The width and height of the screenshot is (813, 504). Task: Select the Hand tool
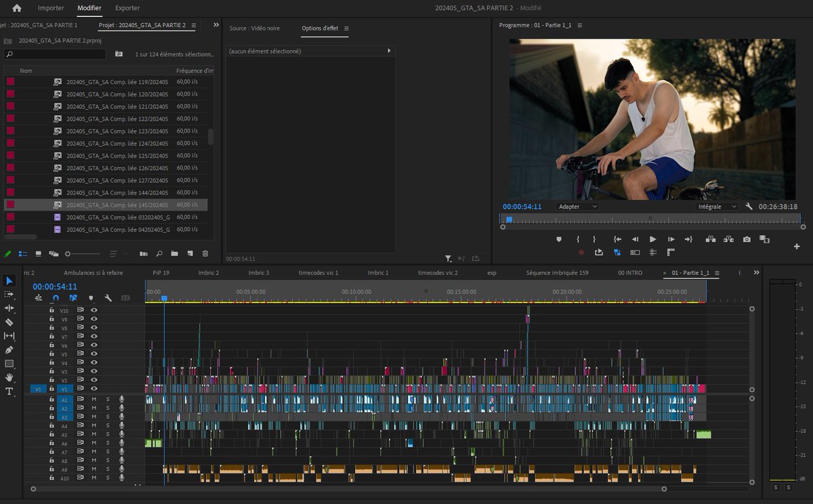point(9,378)
